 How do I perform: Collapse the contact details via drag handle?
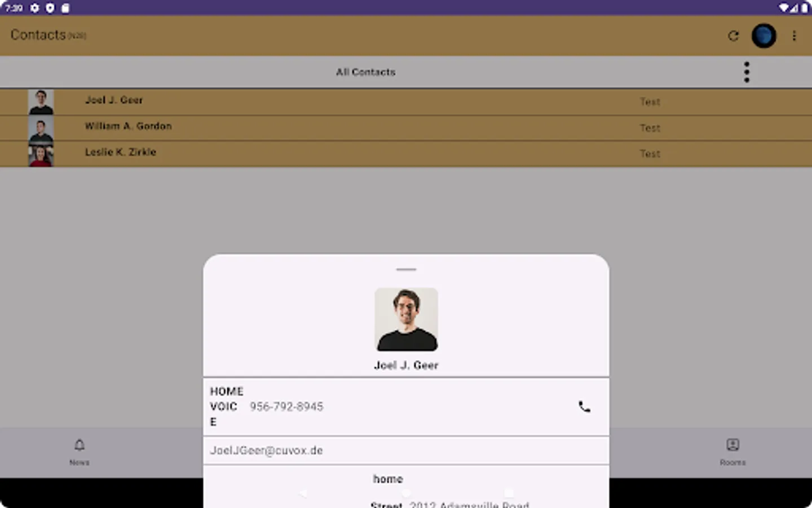[x=406, y=270]
